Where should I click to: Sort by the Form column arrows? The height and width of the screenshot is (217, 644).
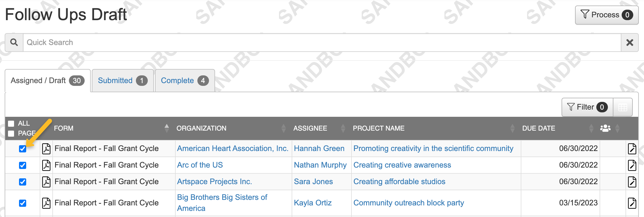click(x=167, y=128)
